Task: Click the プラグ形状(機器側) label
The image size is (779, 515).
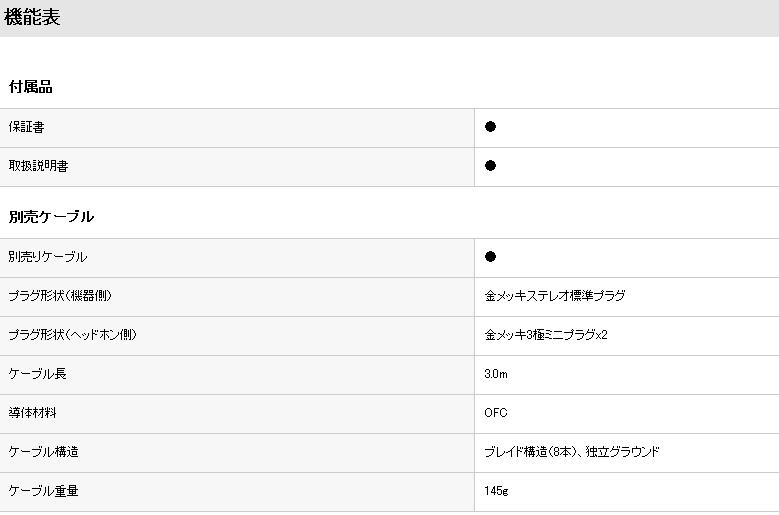Action: point(60,296)
